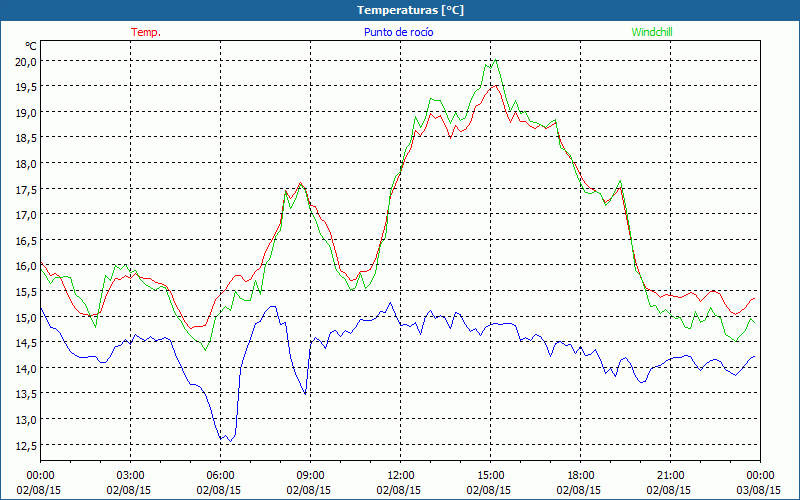This screenshot has height=500, width=800.
Task: Click the '12:00' time axis label
Action: [x=401, y=476]
